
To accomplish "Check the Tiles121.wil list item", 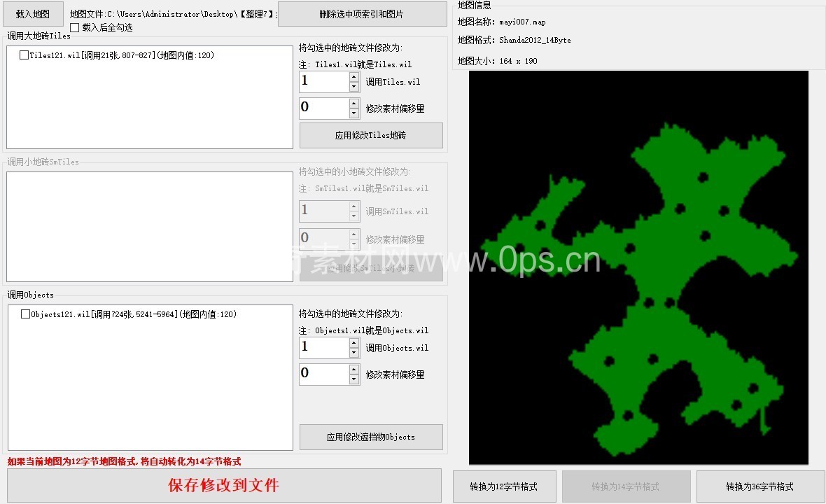I will tap(24, 55).
